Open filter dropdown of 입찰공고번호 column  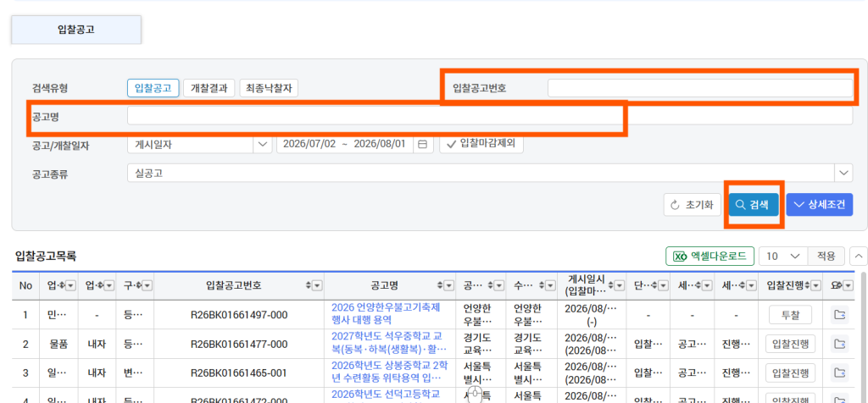pyautogui.click(x=317, y=285)
